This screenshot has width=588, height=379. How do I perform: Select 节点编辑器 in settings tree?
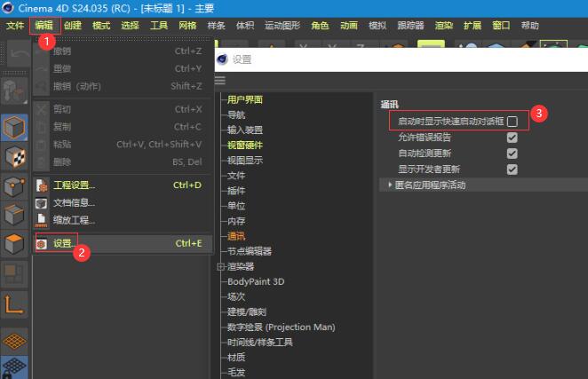tap(250, 251)
